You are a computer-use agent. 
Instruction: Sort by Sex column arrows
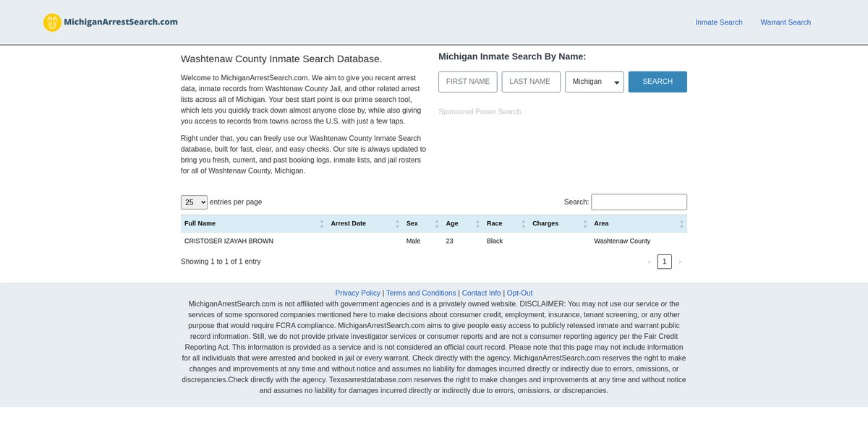[437, 224]
